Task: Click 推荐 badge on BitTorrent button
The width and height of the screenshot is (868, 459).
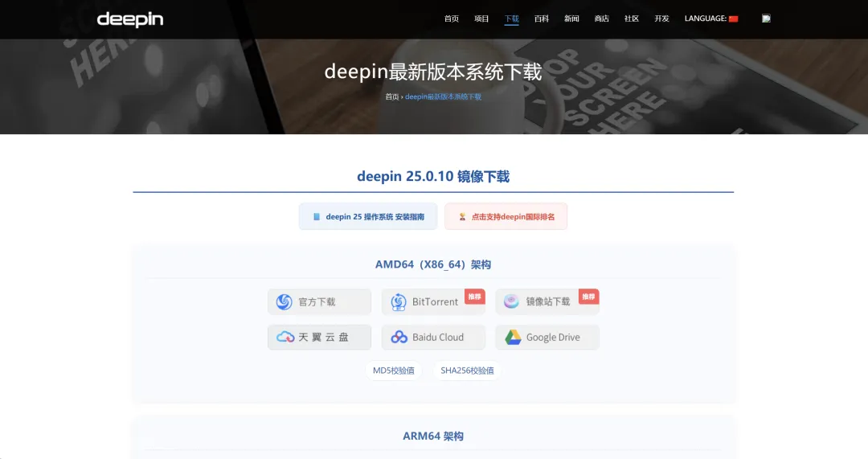Action: 474,297
